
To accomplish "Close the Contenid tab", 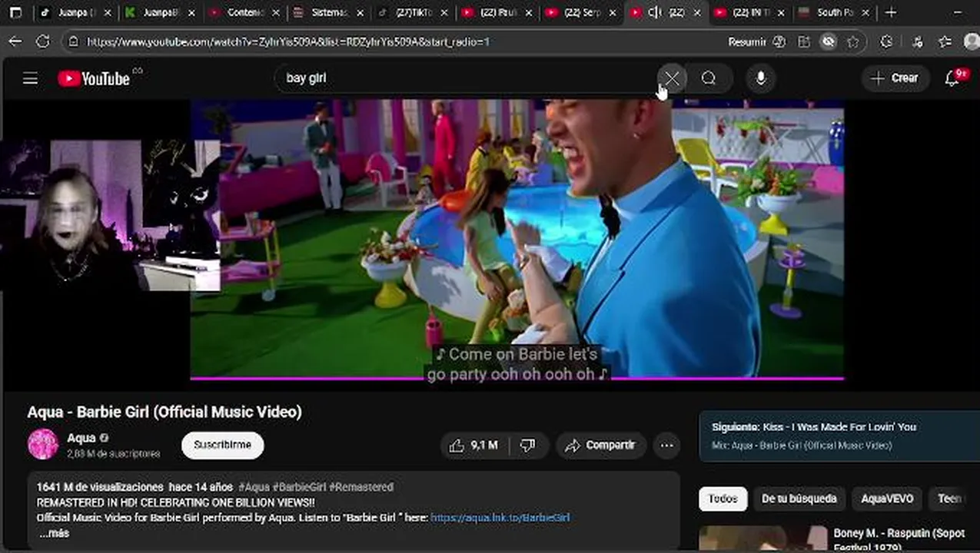I will pos(275,13).
